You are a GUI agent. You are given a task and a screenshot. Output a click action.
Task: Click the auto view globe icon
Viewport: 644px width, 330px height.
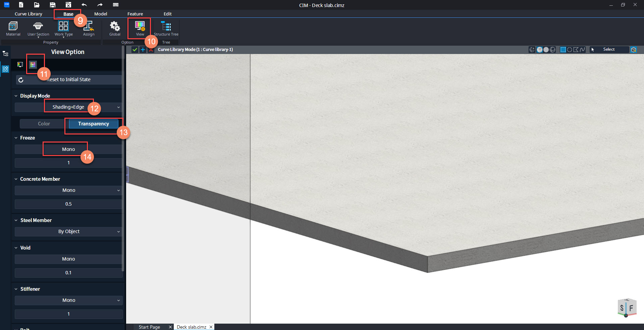(x=532, y=50)
